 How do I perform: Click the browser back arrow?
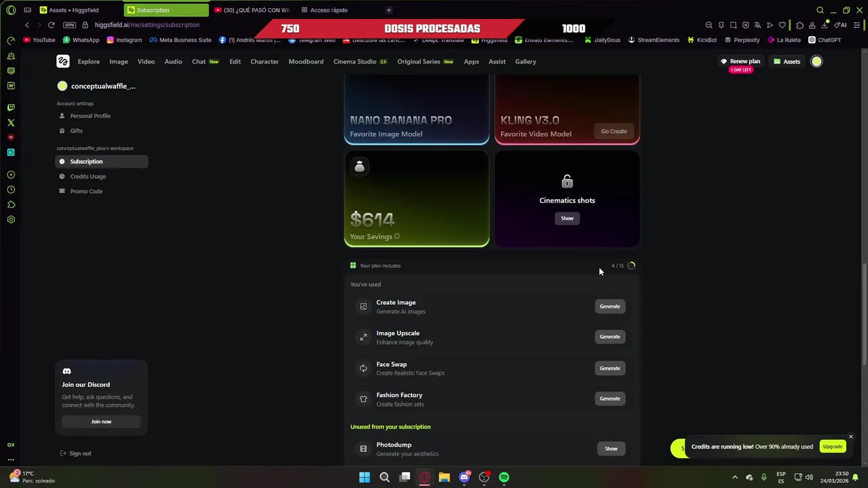[27, 25]
